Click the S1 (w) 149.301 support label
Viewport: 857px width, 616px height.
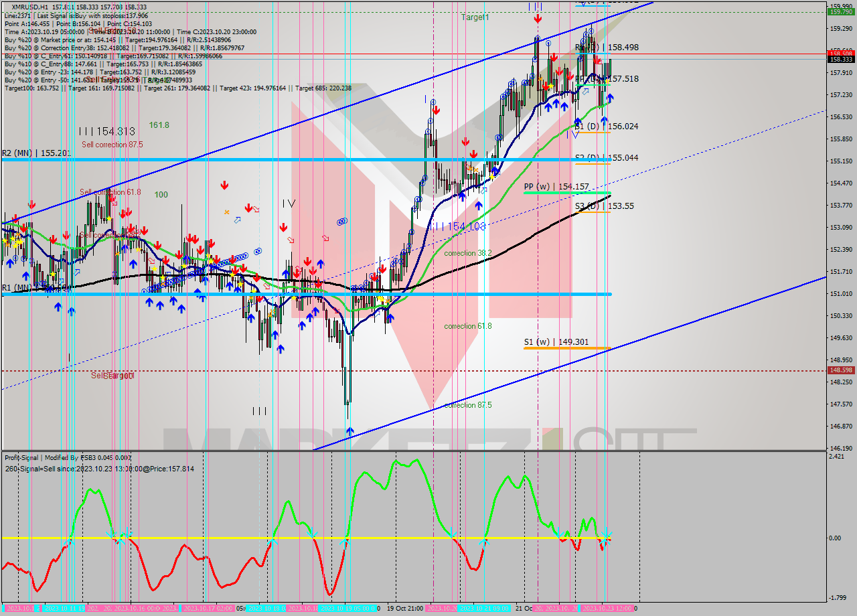tap(556, 342)
